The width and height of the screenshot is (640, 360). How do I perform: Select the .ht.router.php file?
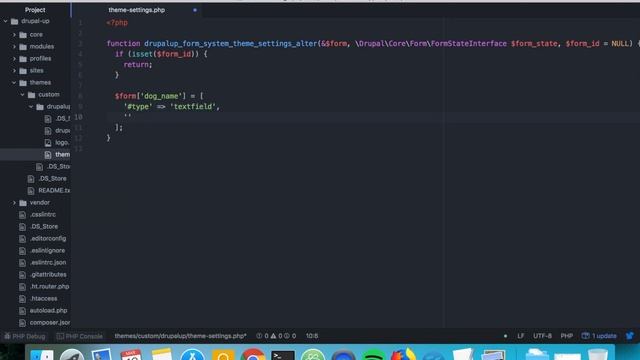pyautogui.click(x=49, y=287)
